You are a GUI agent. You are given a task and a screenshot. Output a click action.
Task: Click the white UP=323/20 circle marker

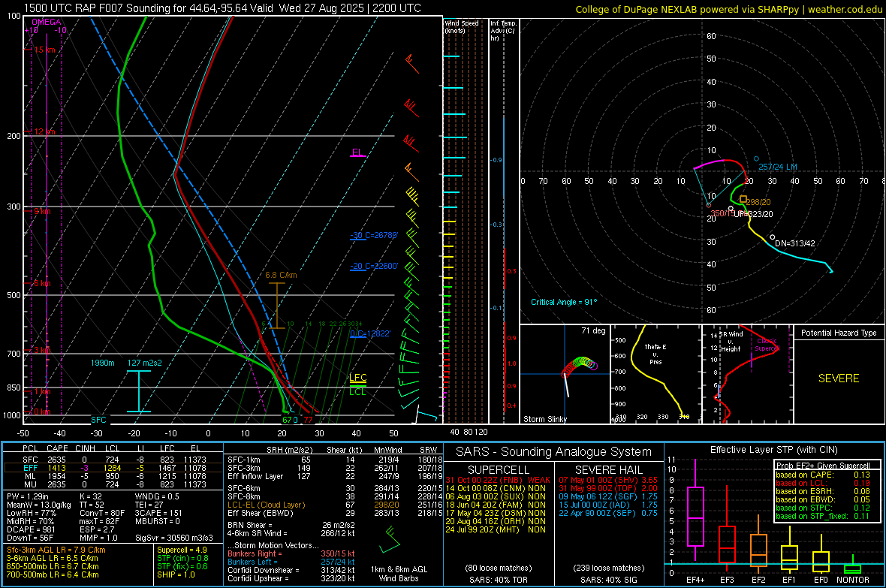[x=731, y=209]
